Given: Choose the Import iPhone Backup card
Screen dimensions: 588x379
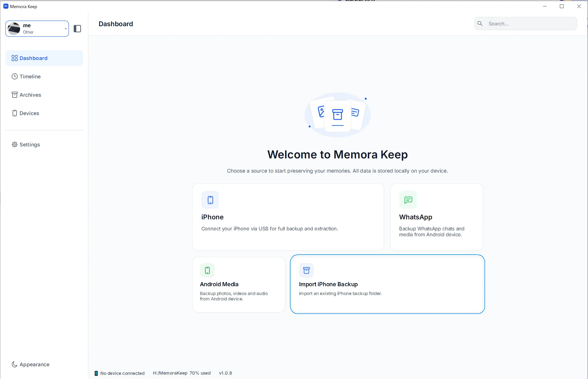Looking at the screenshot, I should pyautogui.click(x=387, y=284).
